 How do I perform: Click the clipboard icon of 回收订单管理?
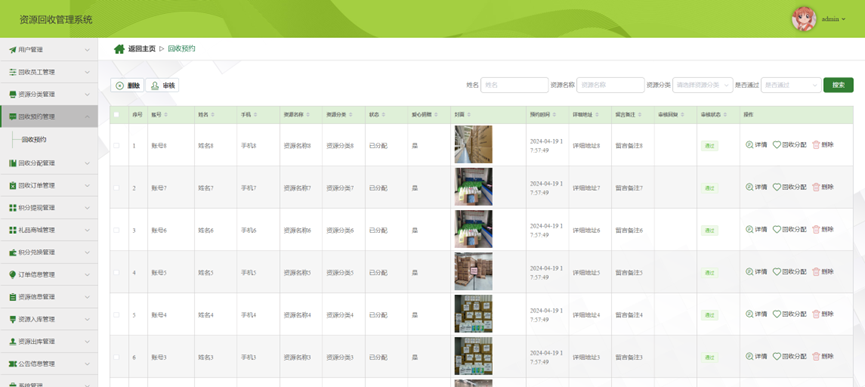[13, 185]
